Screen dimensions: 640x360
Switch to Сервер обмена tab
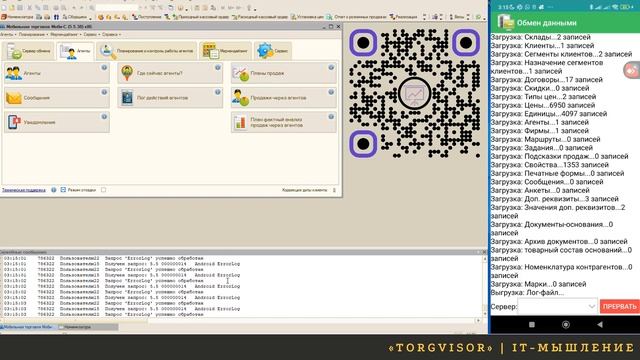(x=29, y=51)
